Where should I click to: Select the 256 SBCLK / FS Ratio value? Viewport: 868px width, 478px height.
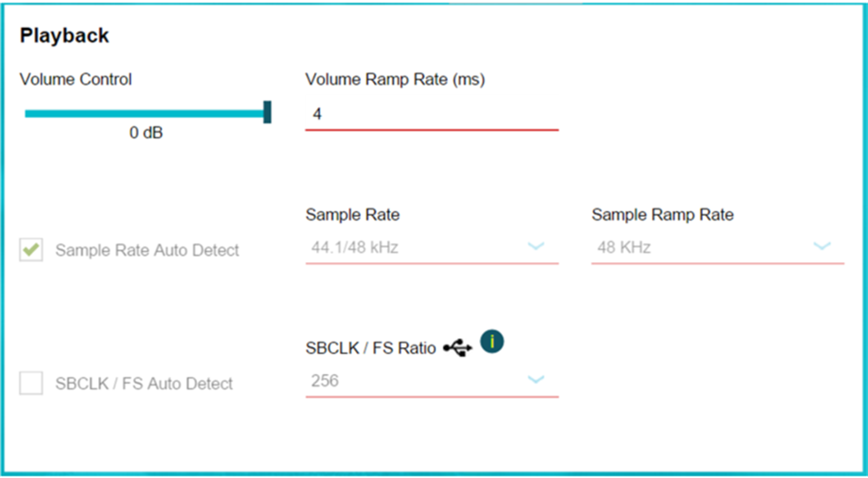325,380
